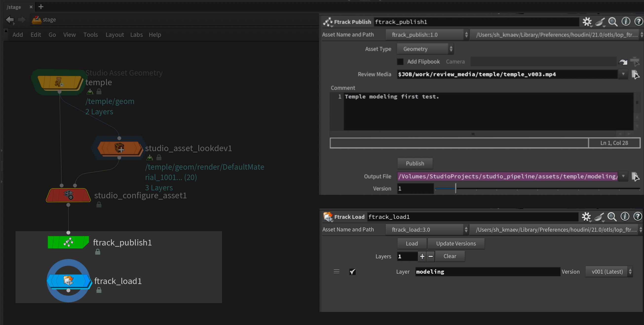Open the Tools menu
This screenshot has height=325, width=644.
91,35
